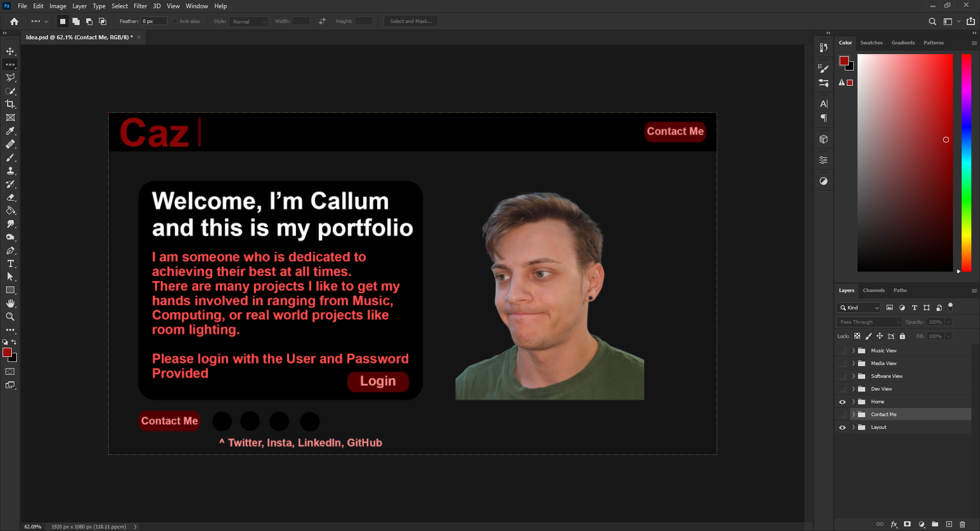
Task: Select the Move tool
Action: (x=10, y=51)
